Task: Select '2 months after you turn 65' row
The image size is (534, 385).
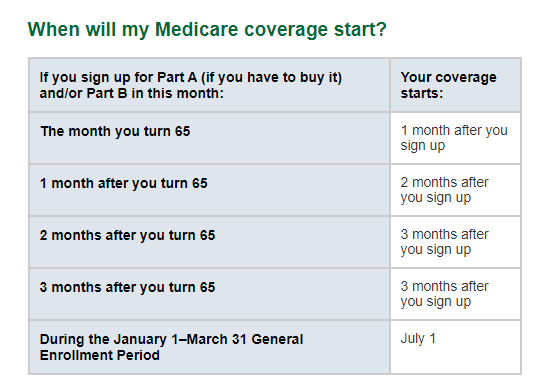Action: [x=210, y=243]
